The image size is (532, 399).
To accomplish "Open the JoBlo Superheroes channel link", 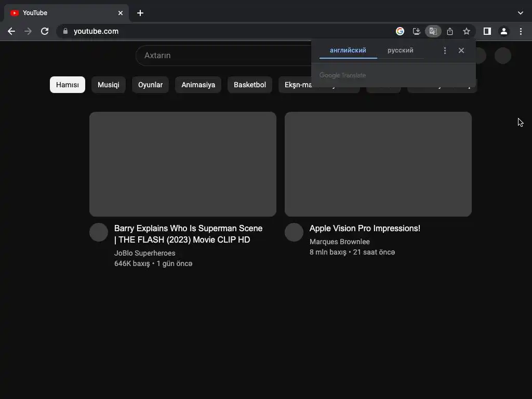I will (145, 253).
